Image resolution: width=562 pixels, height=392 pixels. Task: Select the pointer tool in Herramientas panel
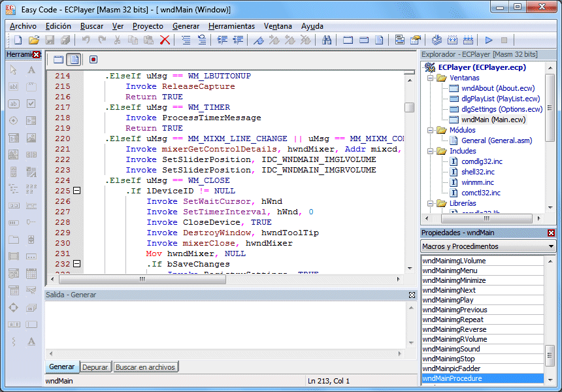(14, 70)
